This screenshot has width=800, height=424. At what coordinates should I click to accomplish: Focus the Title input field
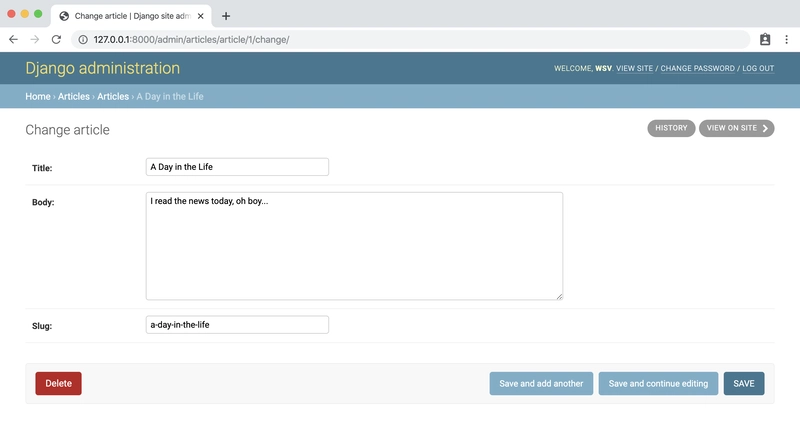(x=237, y=167)
